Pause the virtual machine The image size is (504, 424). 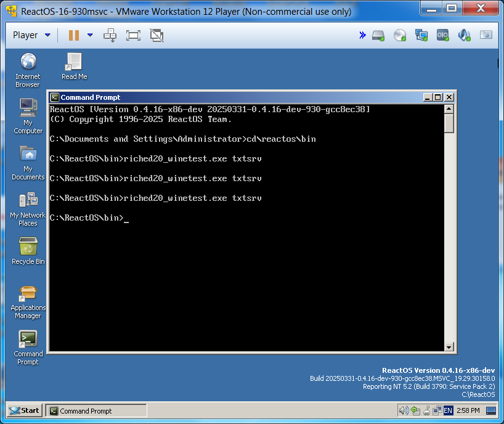point(73,35)
